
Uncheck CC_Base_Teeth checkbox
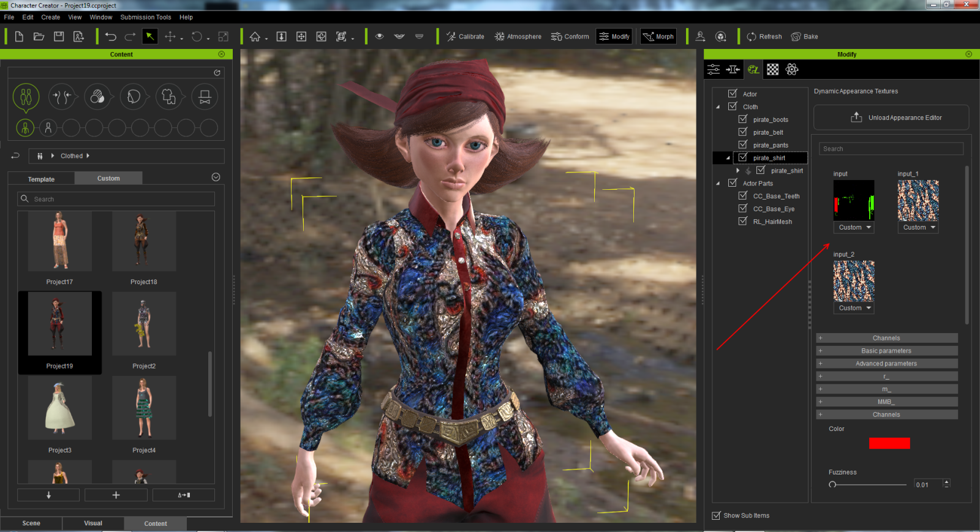[742, 196]
